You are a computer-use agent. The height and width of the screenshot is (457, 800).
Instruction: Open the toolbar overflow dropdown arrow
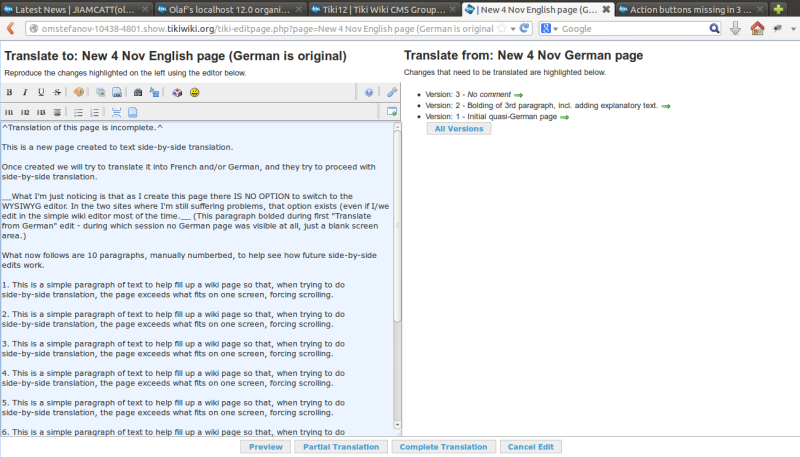[x=793, y=29]
